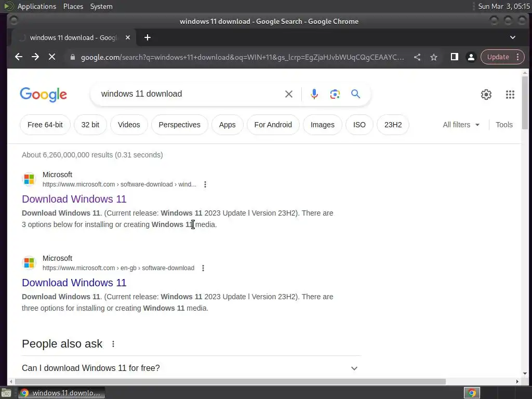Screen dimensions: 532x399
Task: Open the Places menu
Action: coord(73,6)
